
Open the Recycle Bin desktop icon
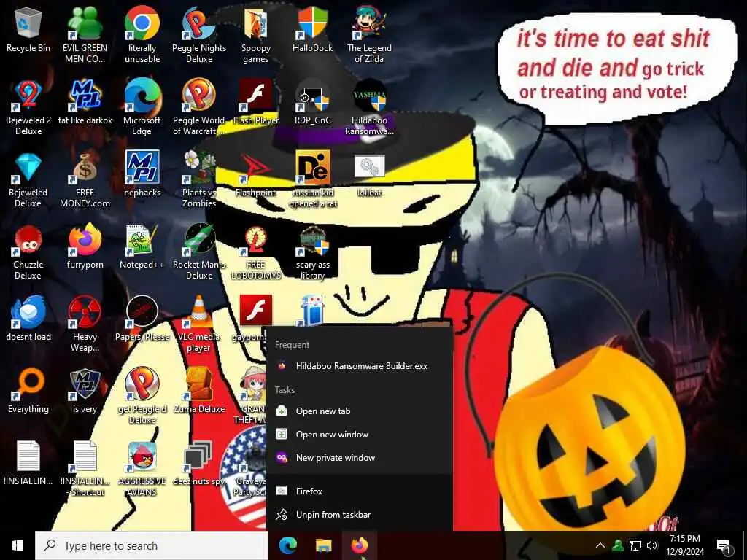click(x=28, y=29)
